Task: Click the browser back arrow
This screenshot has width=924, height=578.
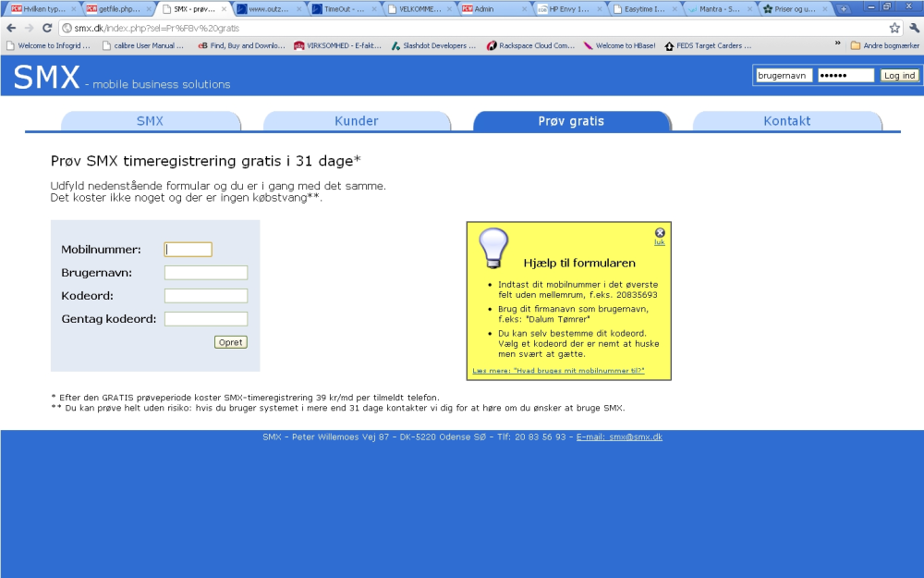Action: 11,28
